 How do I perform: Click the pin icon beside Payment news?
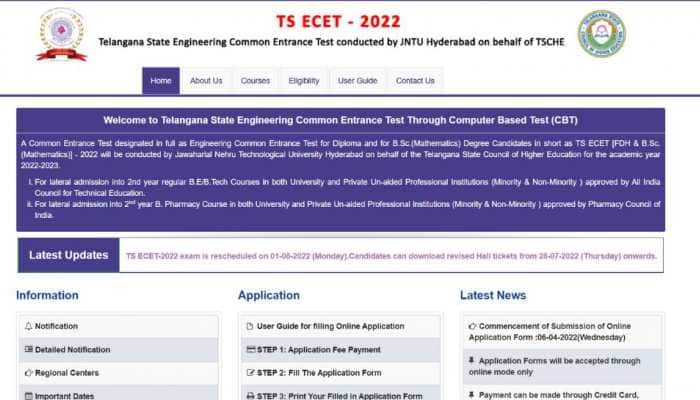click(471, 395)
